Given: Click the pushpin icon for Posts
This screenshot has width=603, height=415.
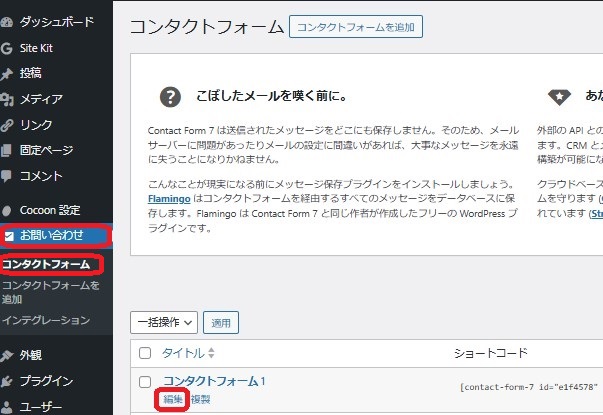Looking at the screenshot, I should [x=8, y=74].
